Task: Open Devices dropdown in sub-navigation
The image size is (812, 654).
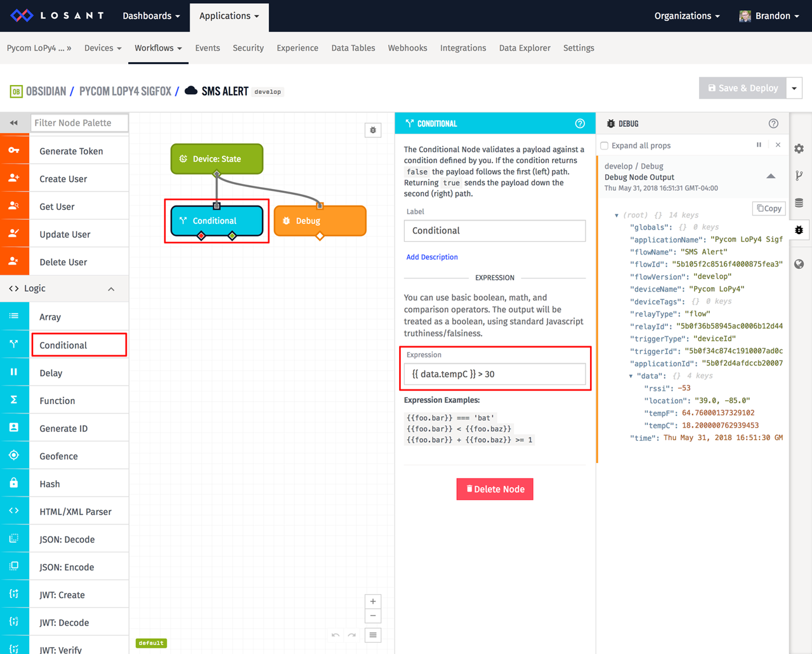Action: point(103,48)
